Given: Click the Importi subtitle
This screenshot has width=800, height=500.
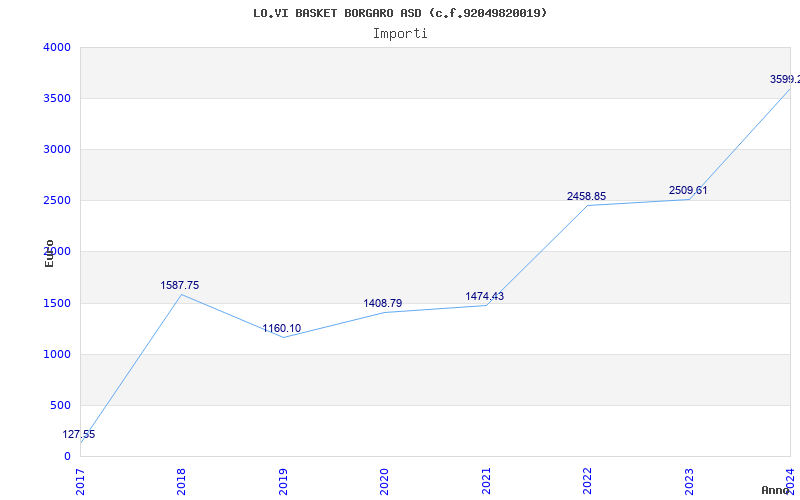Looking at the screenshot, I should click(400, 34).
